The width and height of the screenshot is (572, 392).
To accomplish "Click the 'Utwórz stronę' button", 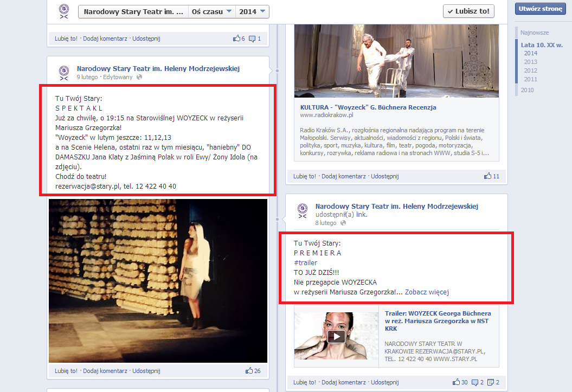I will pyautogui.click(x=540, y=9).
